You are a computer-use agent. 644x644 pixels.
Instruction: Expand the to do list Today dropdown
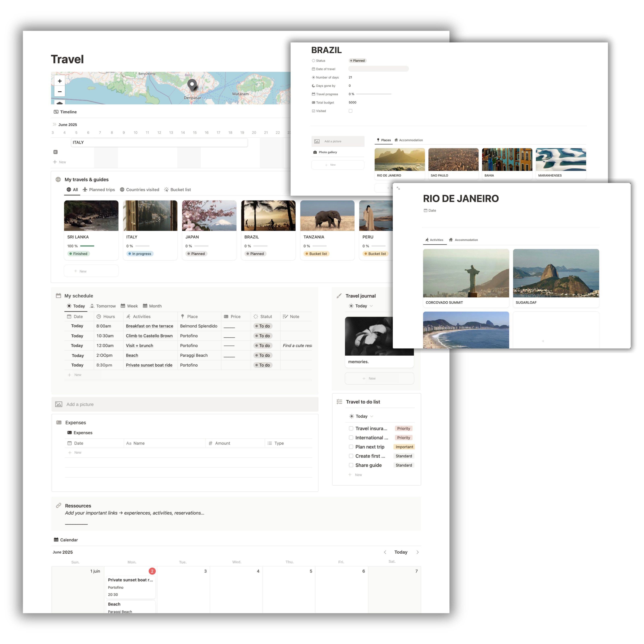click(361, 416)
